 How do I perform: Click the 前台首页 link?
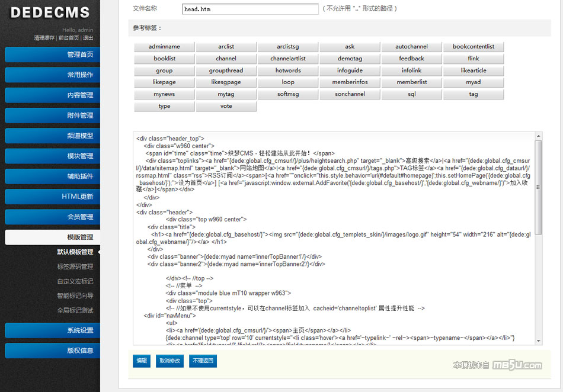click(x=69, y=38)
